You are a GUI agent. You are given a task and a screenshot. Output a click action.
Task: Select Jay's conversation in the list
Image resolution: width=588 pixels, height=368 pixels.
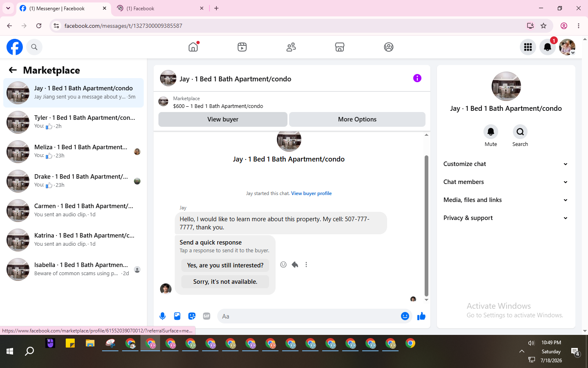pyautogui.click(x=73, y=93)
